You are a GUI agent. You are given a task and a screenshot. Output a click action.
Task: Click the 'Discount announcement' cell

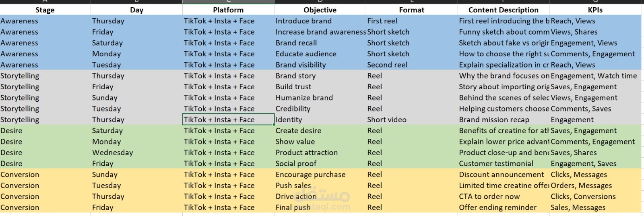point(504,175)
